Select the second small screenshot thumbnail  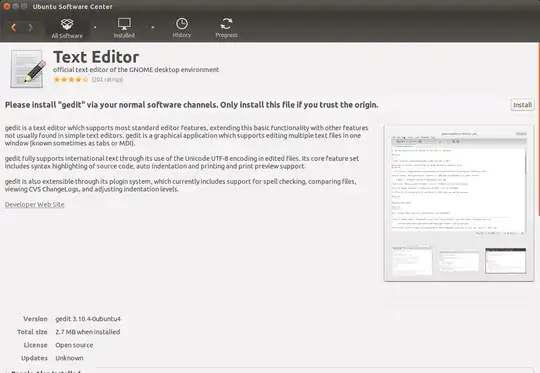coord(459,261)
